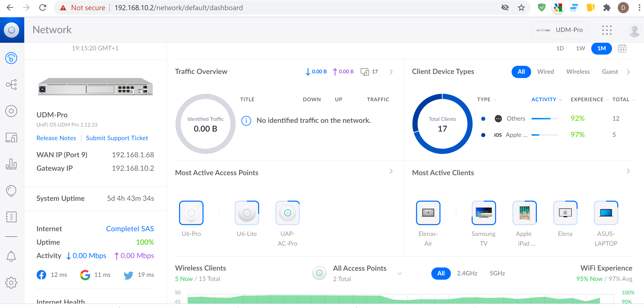The height and width of the screenshot is (308, 644).
Task: Open the Topology sidebar icon
Action: click(11, 85)
